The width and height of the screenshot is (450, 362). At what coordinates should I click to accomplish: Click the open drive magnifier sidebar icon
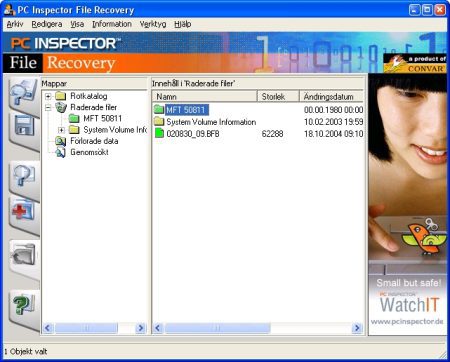pyautogui.click(x=23, y=92)
